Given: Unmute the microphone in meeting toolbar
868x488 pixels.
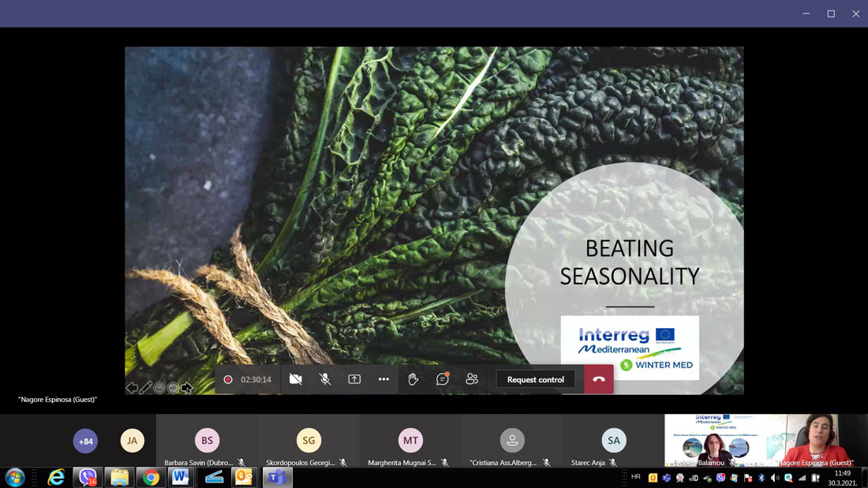Looking at the screenshot, I should [325, 379].
